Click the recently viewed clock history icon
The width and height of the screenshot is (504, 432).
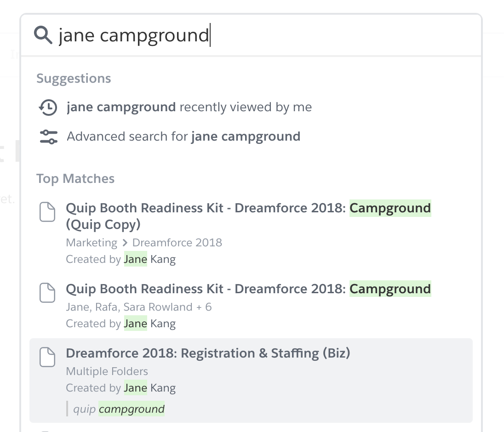[x=47, y=108]
